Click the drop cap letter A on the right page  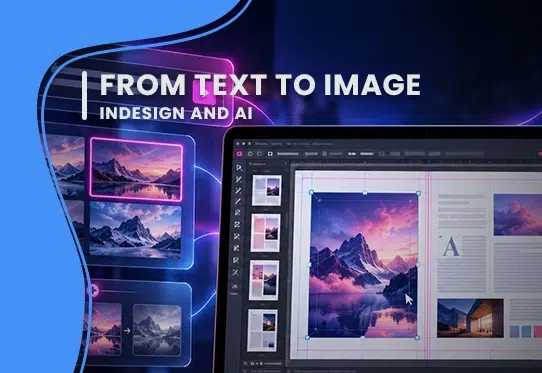[x=451, y=247]
